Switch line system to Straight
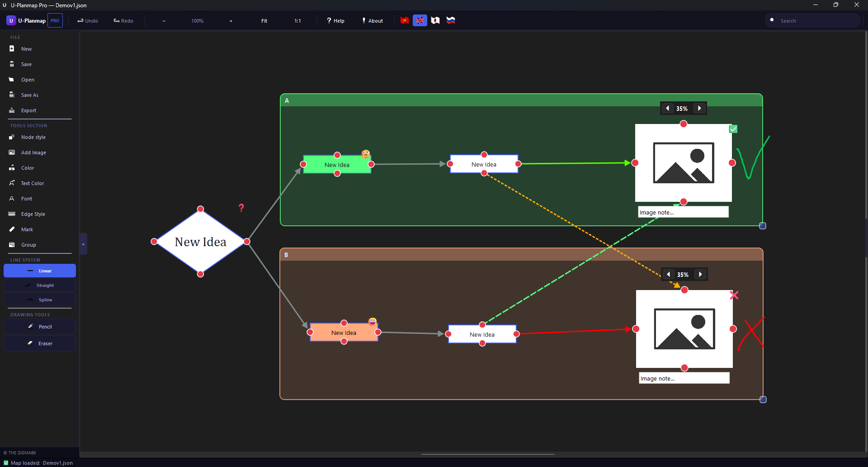This screenshot has width=868, height=467. click(x=40, y=285)
